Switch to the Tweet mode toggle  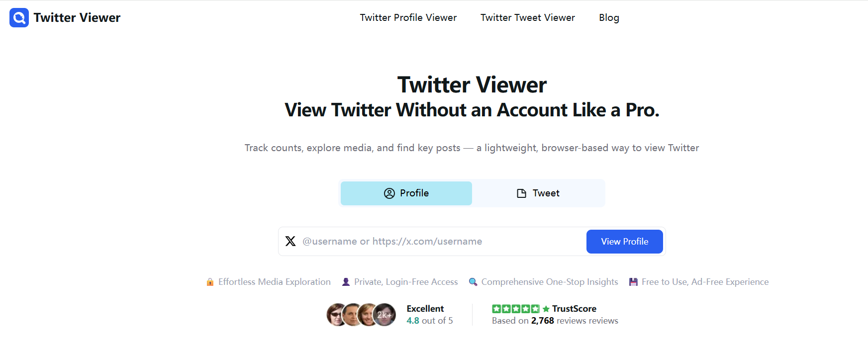point(538,193)
